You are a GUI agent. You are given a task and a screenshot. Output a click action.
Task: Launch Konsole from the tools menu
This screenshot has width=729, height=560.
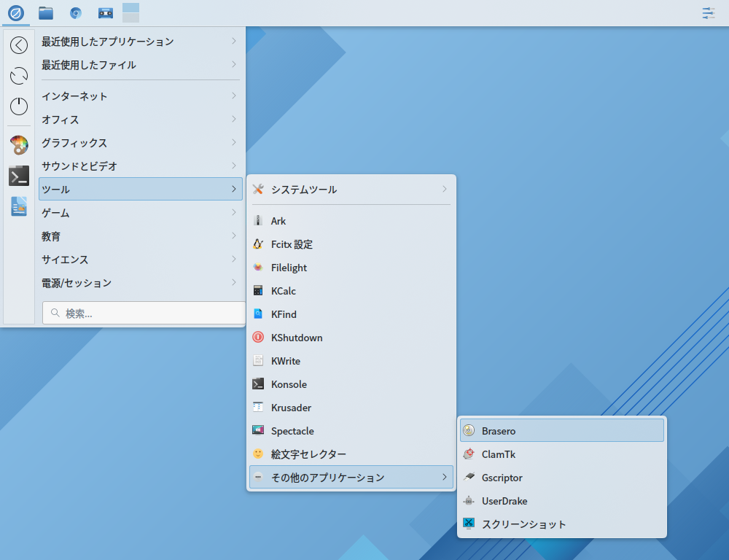[x=351, y=384]
